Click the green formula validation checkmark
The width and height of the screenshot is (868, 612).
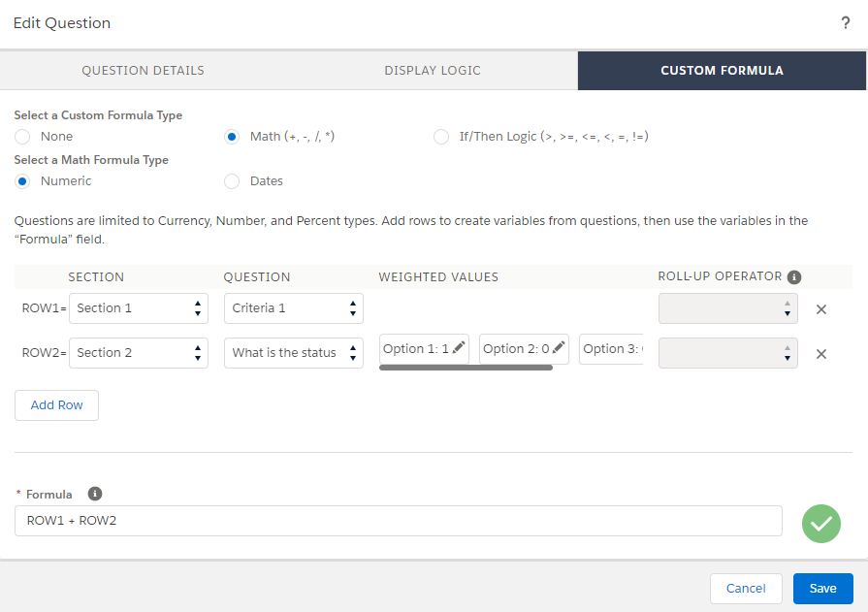(820, 524)
